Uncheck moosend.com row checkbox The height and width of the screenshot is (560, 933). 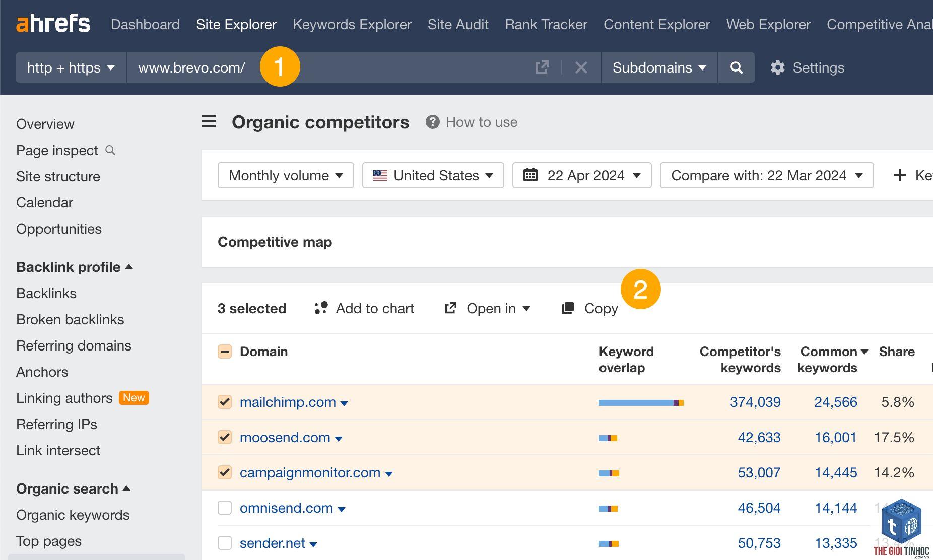(225, 437)
